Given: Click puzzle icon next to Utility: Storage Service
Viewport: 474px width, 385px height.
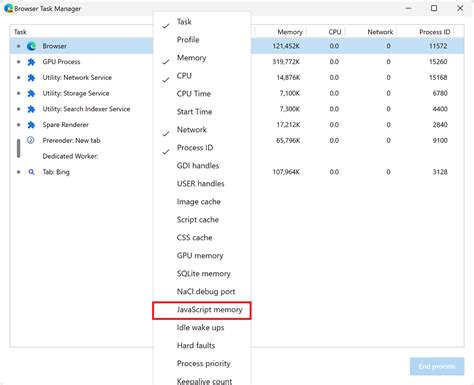Looking at the screenshot, I should pyautogui.click(x=31, y=93).
